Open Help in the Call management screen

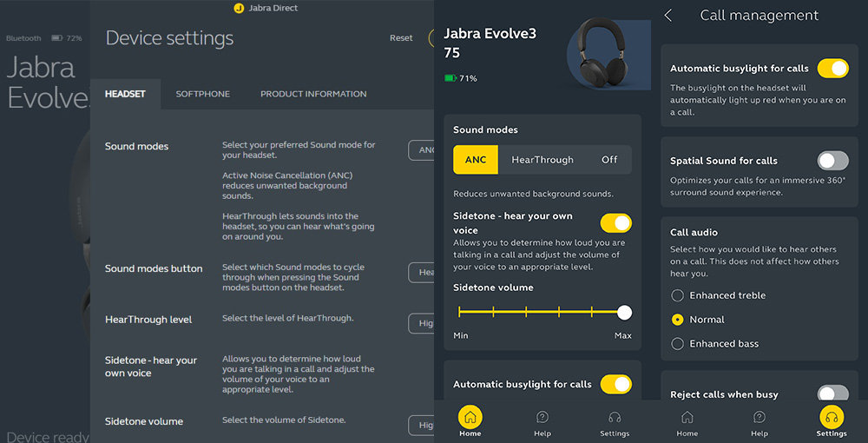[759, 422]
